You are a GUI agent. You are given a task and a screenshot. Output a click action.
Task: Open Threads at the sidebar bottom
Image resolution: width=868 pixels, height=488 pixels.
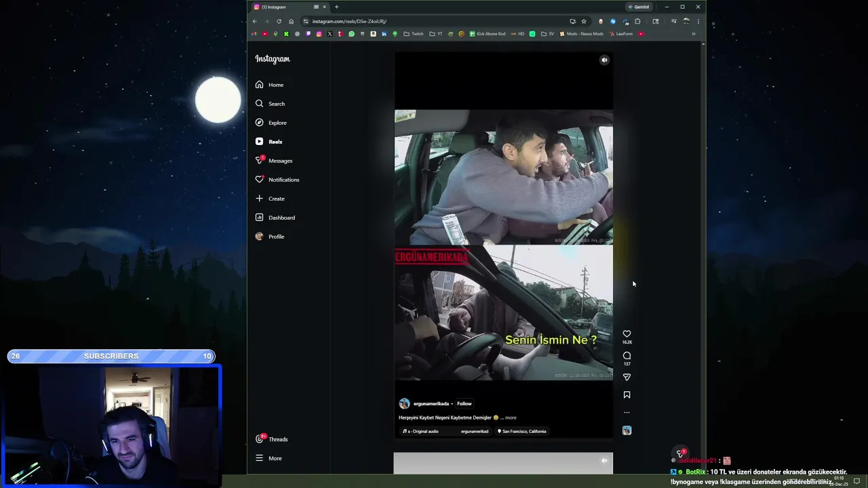pyautogui.click(x=272, y=439)
